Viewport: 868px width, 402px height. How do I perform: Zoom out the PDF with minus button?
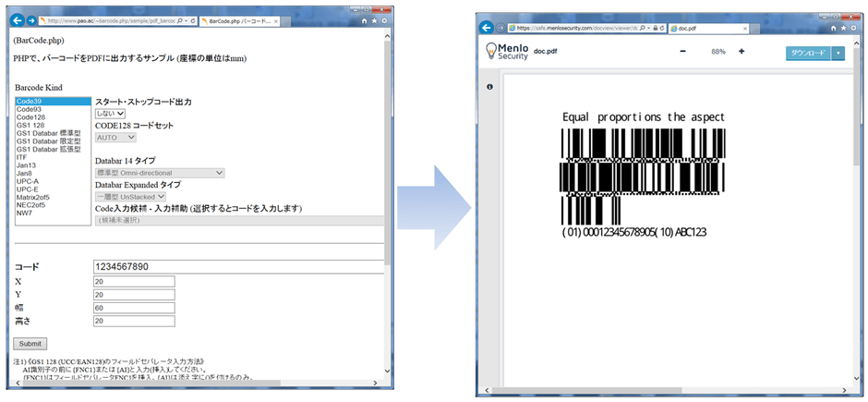[x=682, y=52]
